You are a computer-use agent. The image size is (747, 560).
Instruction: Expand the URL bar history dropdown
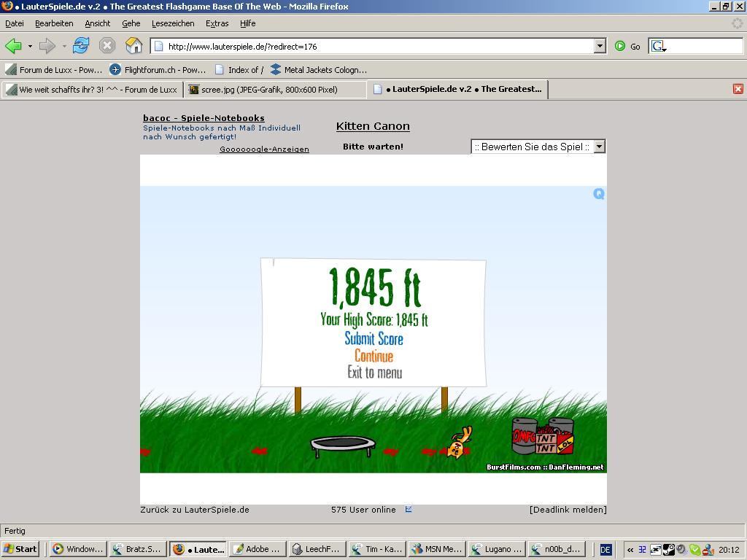600,46
